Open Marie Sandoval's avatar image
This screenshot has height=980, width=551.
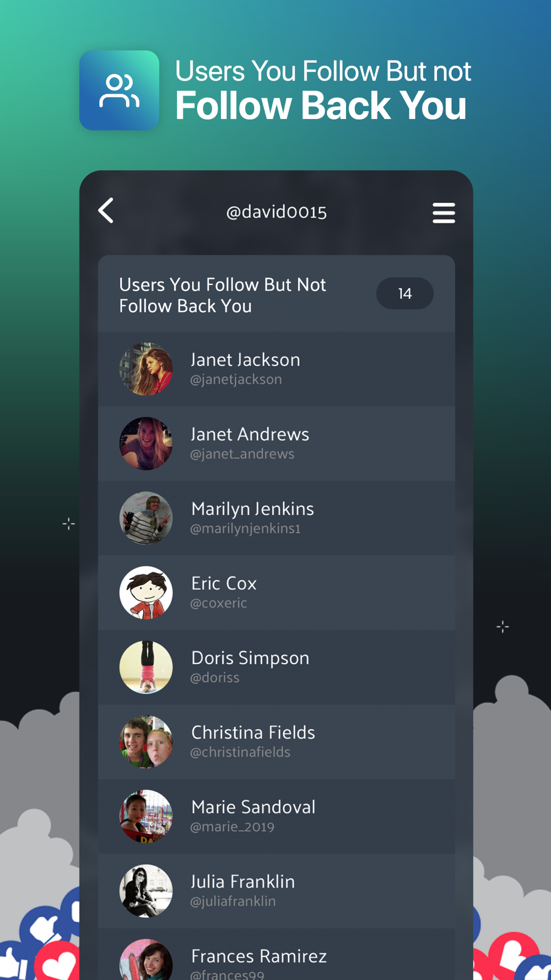click(146, 816)
